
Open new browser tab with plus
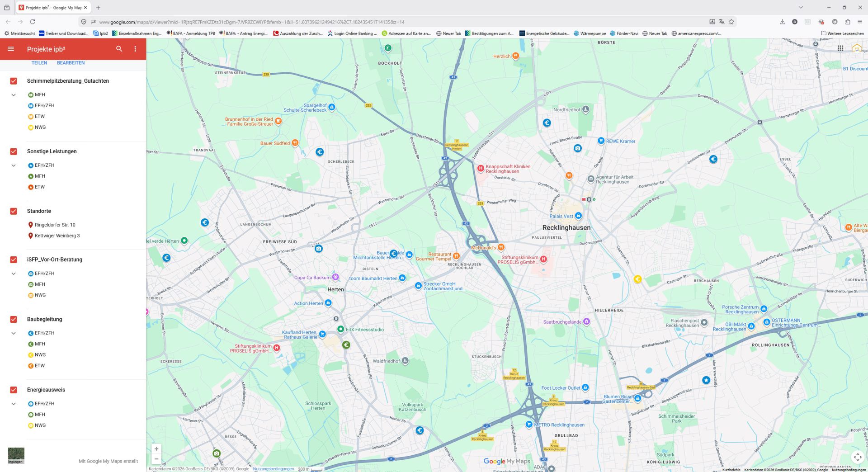point(98,8)
